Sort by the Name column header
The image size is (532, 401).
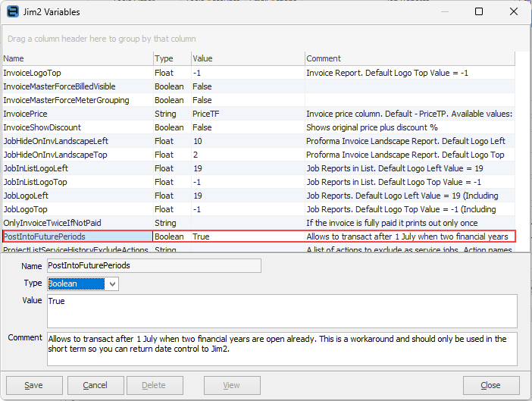pyautogui.click(x=78, y=58)
